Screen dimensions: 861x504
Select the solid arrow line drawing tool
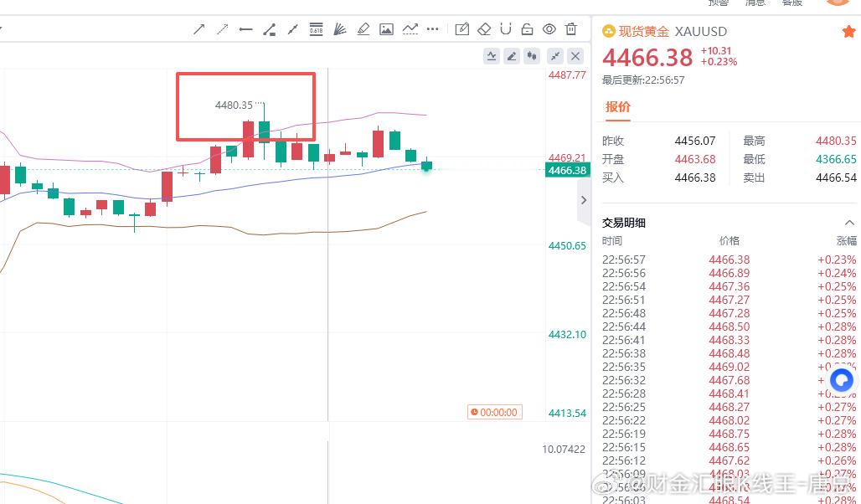(x=198, y=29)
